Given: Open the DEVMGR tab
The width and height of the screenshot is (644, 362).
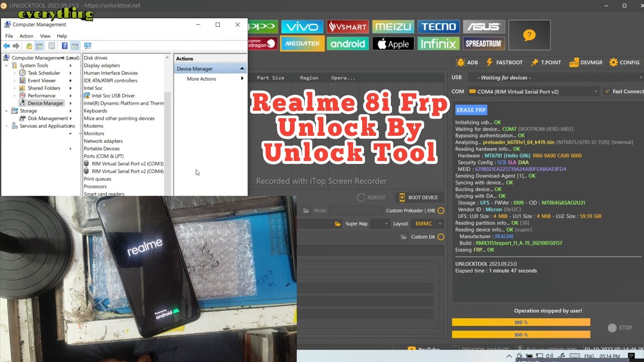Looking at the screenshot, I should 586,62.
